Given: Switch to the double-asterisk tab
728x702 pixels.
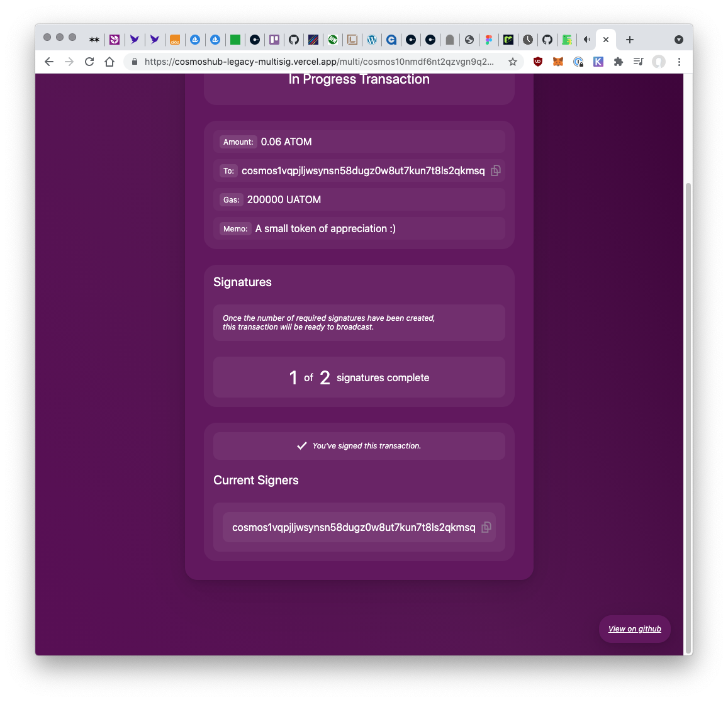Looking at the screenshot, I should pyautogui.click(x=94, y=40).
